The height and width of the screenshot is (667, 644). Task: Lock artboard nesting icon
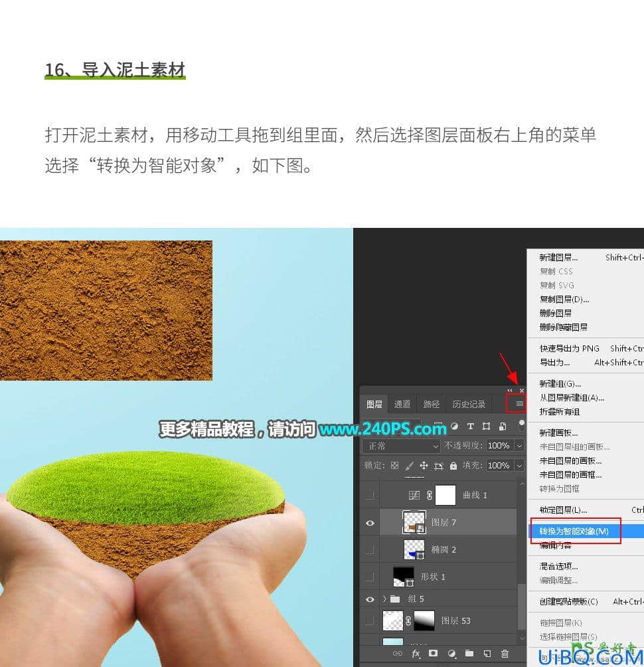[x=439, y=466]
